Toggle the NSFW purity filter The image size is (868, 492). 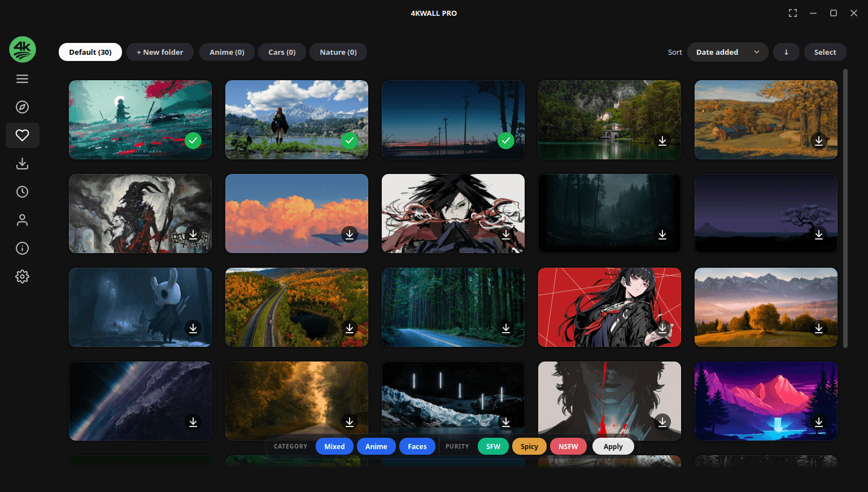point(568,446)
